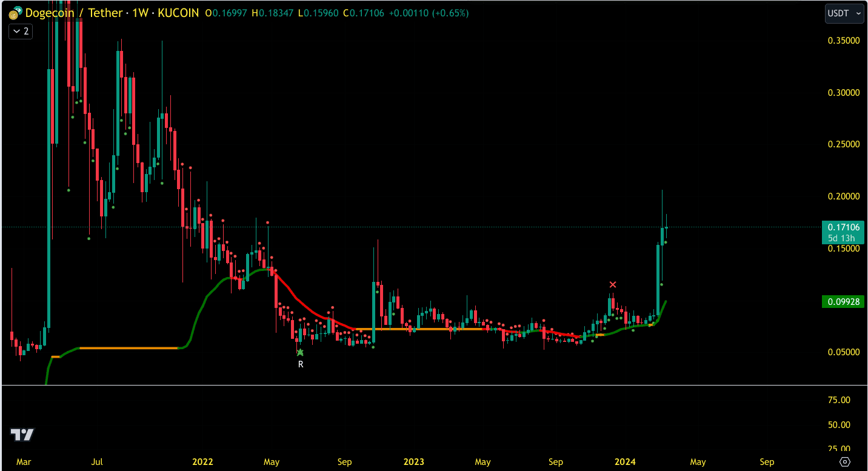868x471 pixels.
Task: Select the green star marker above R
Action: click(300, 352)
